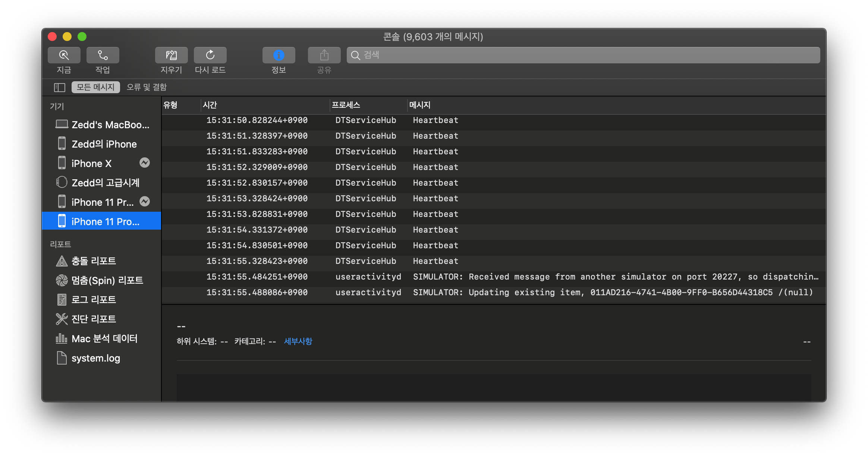
Task: Click the status badge beside iPhone 11 Pr...
Action: (x=145, y=202)
